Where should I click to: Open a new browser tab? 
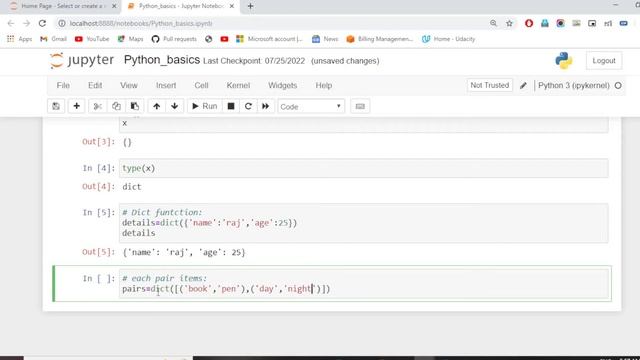coord(250,6)
